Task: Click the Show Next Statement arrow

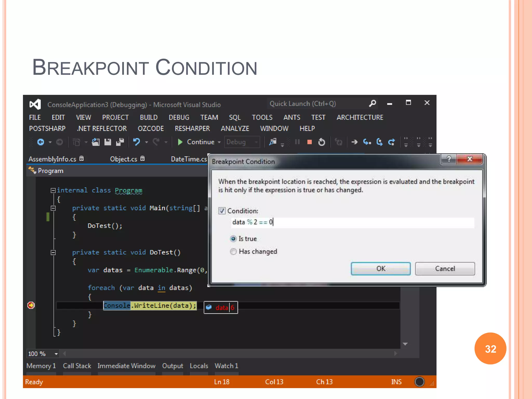Action: [355, 142]
